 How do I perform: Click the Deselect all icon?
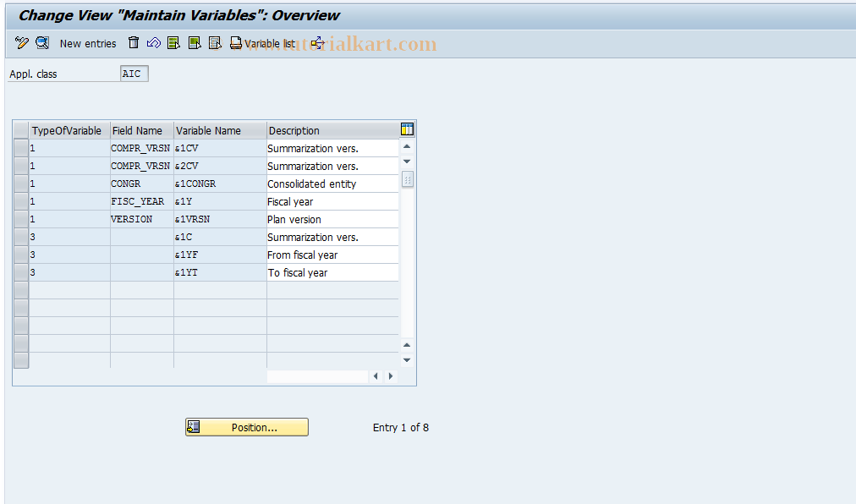coord(215,42)
